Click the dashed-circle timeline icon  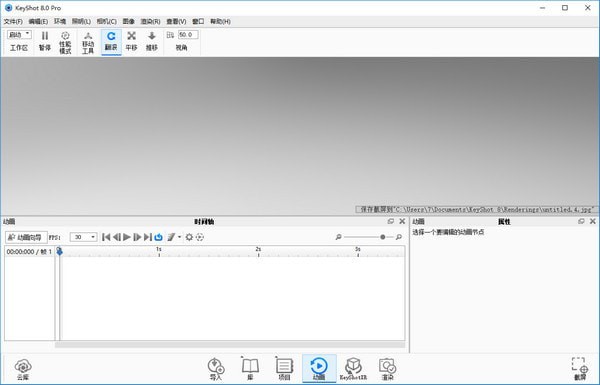[200, 237]
